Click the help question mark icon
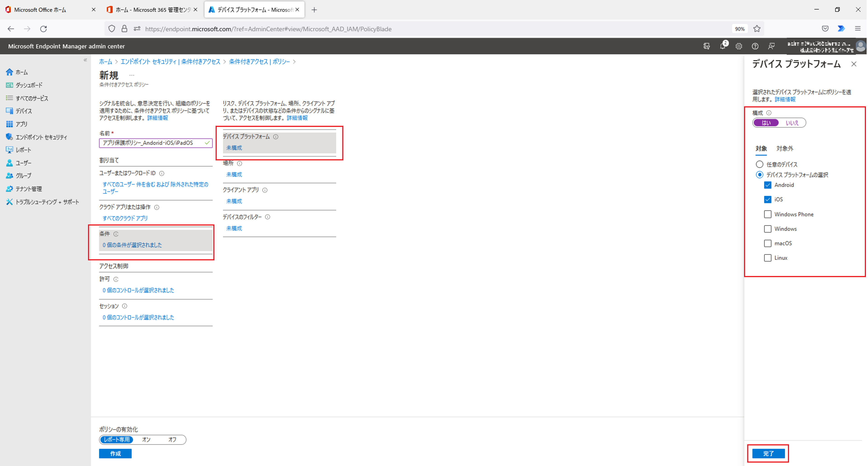Viewport: 868px width, 466px height. (755, 46)
